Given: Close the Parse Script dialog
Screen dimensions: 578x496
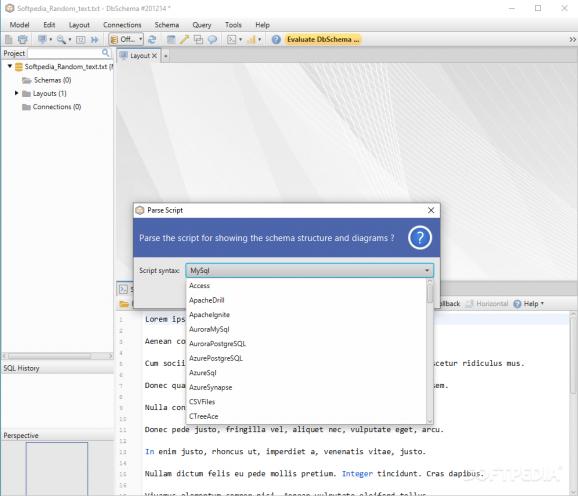Looking at the screenshot, I should [431, 210].
